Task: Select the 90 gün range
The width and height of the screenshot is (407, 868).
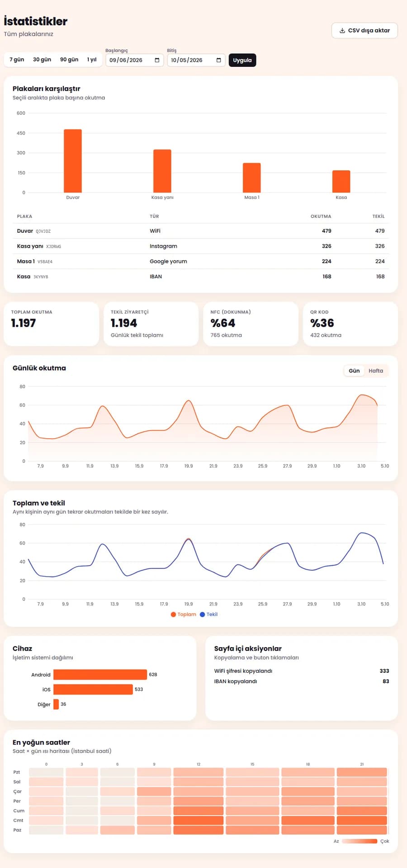Action: pyautogui.click(x=69, y=60)
